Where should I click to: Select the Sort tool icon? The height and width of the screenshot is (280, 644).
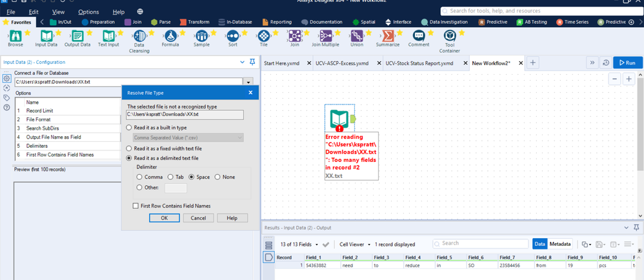pyautogui.click(x=232, y=36)
